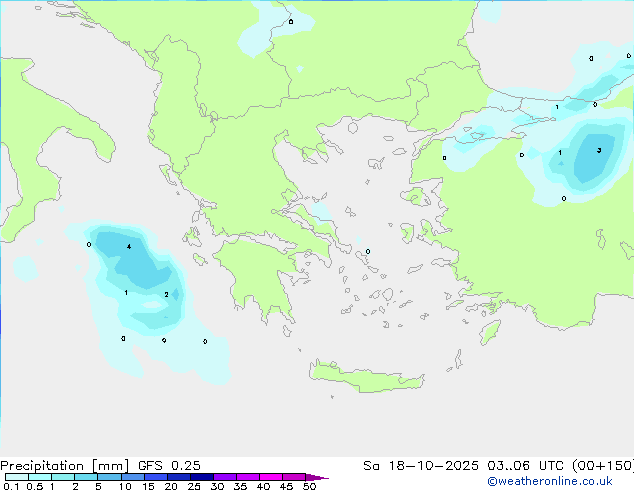Viewport: 634px width, 490px height.
Task: Click the legend tick label 35
Action: coord(240,486)
